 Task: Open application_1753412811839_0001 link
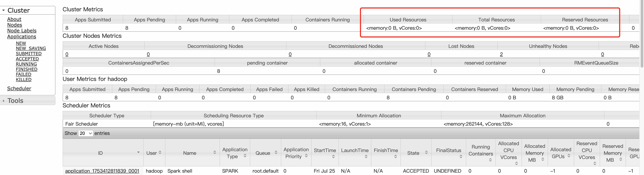tap(102, 171)
